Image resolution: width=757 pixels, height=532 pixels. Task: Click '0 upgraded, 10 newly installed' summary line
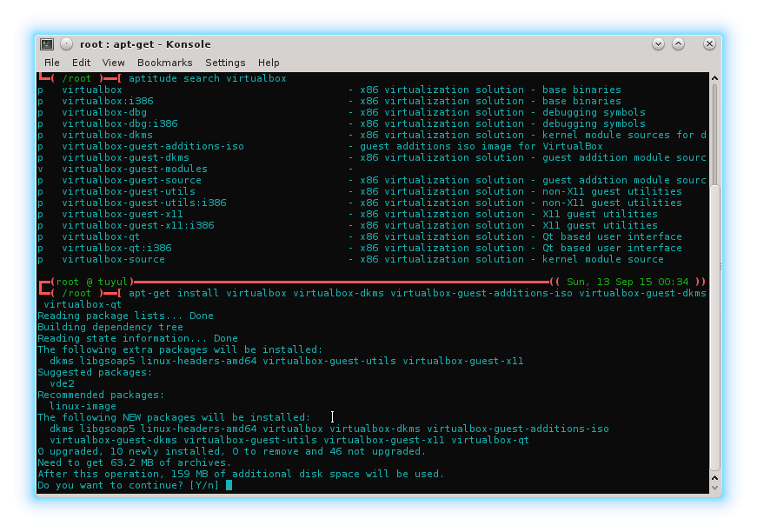(x=232, y=451)
